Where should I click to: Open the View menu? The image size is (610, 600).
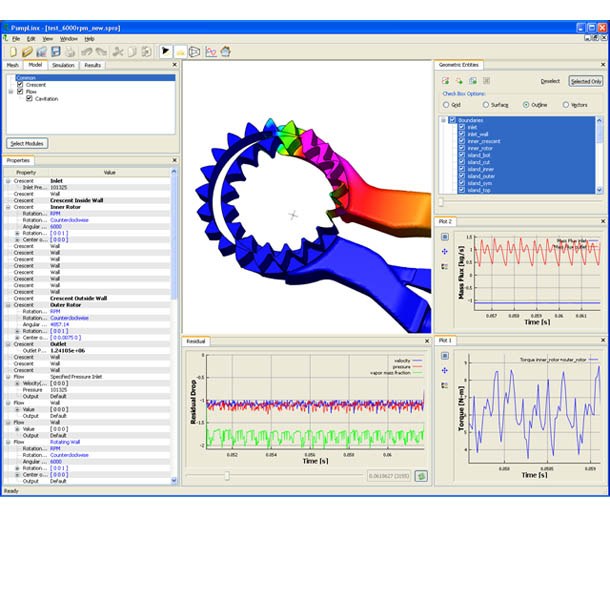pyautogui.click(x=47, y=39)
